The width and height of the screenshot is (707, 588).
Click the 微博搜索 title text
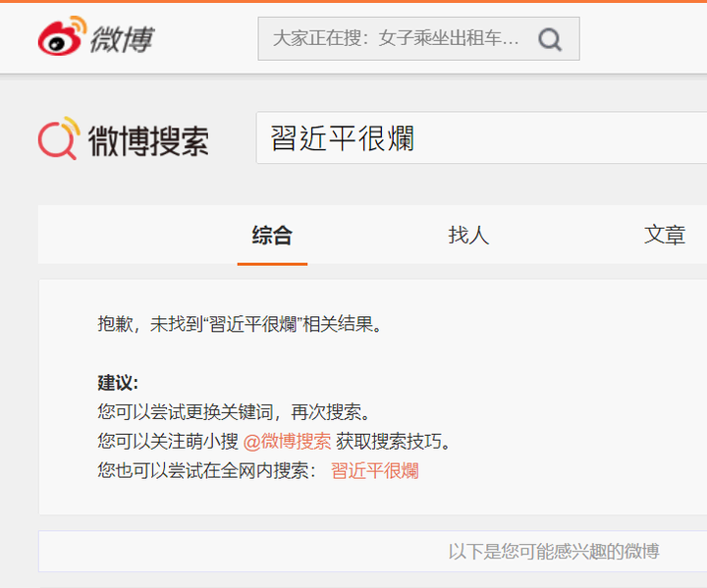(148, 140)
